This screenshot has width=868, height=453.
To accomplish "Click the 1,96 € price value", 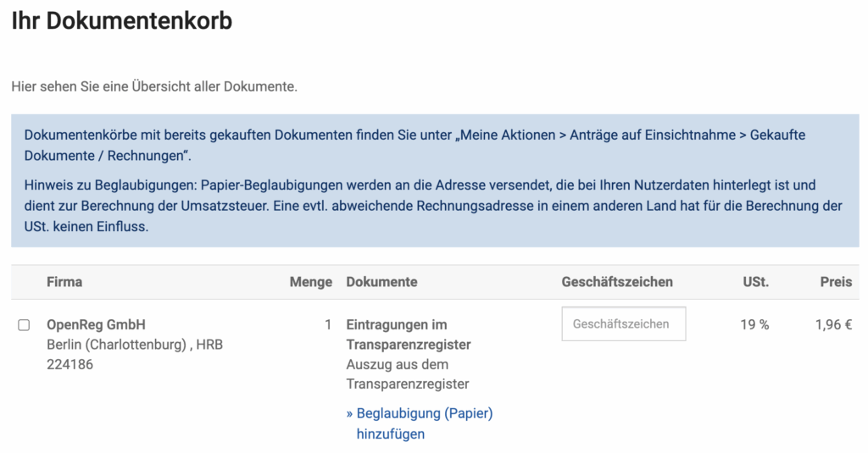I will click(x=832, y=324).
